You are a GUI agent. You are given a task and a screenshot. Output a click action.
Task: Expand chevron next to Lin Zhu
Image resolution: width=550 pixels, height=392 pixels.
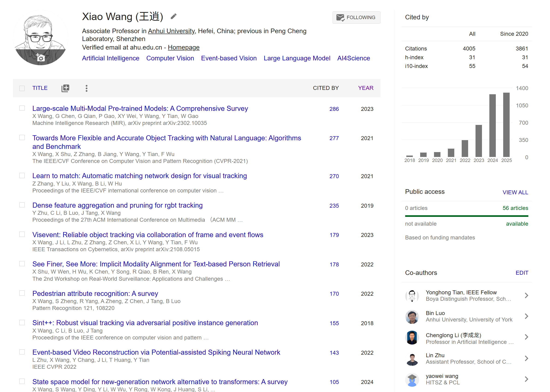click(x=526, y=358)
